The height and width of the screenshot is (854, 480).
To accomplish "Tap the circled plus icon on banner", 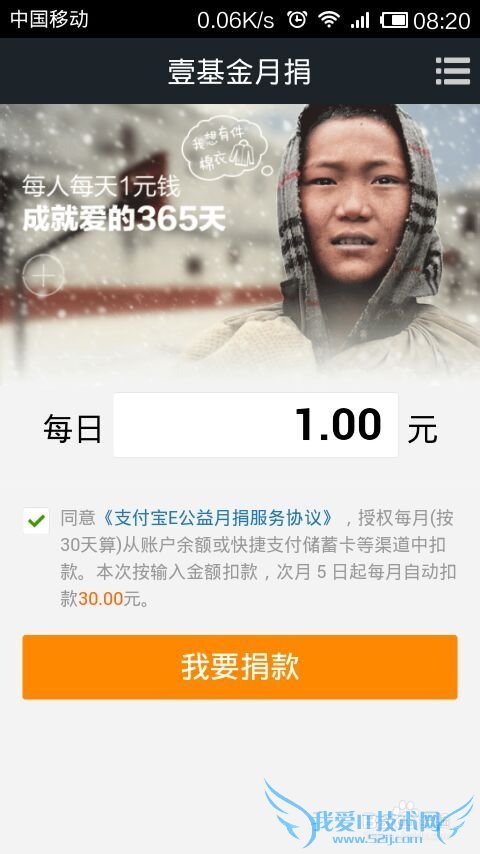I will 44,276.
